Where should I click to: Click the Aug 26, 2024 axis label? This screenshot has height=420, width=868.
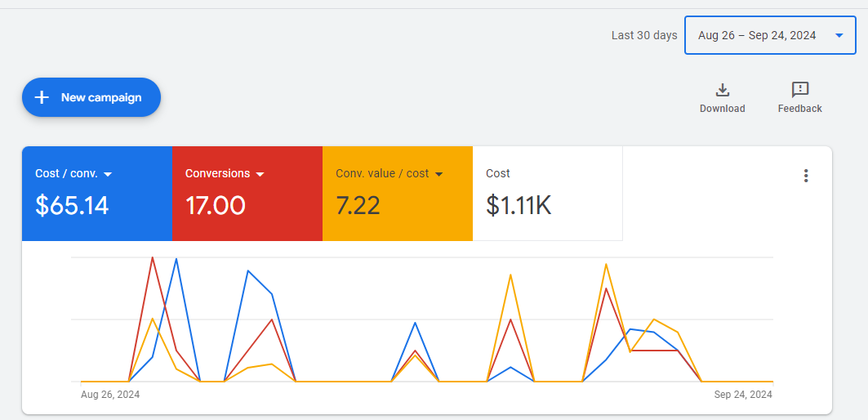[110, 395]
